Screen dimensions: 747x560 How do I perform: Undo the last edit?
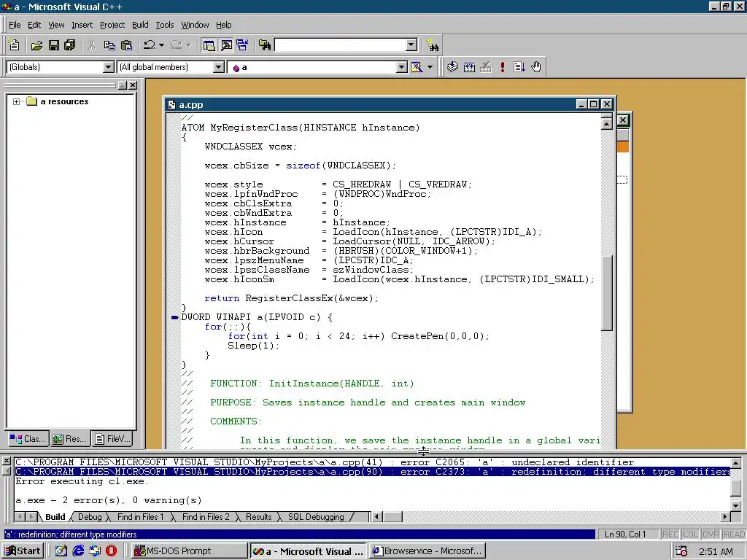[149, 45]
